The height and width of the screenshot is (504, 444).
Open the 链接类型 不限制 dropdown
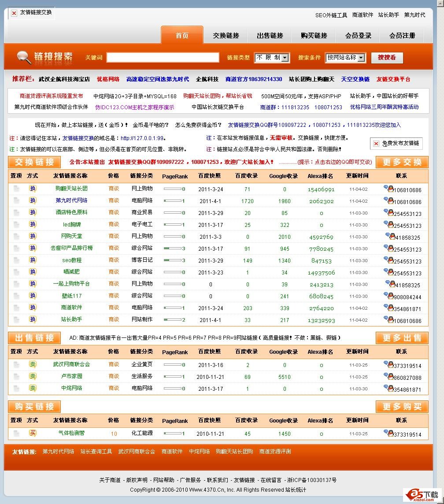272,58
